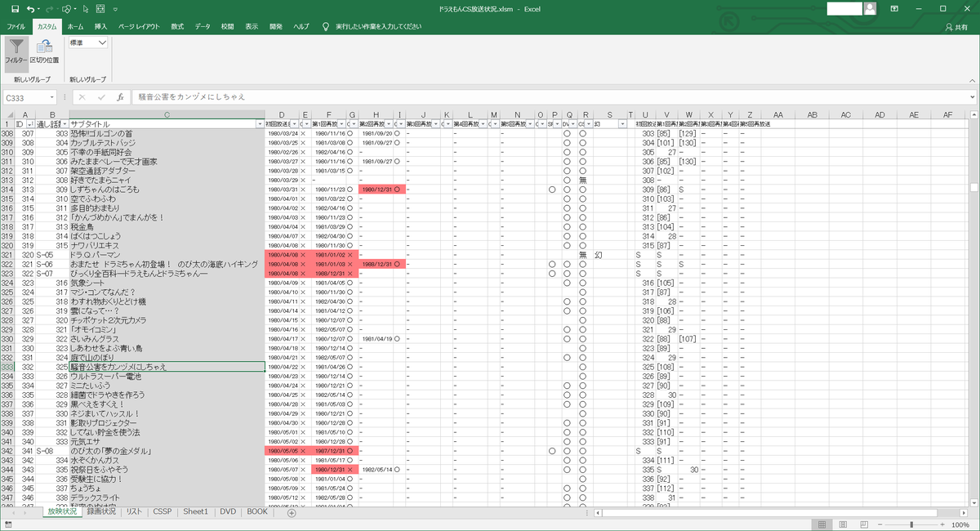The image size is (980, 531).
Task: Switch to the 表示 ribbon tab
Action: pyautogui.click(x=252, y=26)
